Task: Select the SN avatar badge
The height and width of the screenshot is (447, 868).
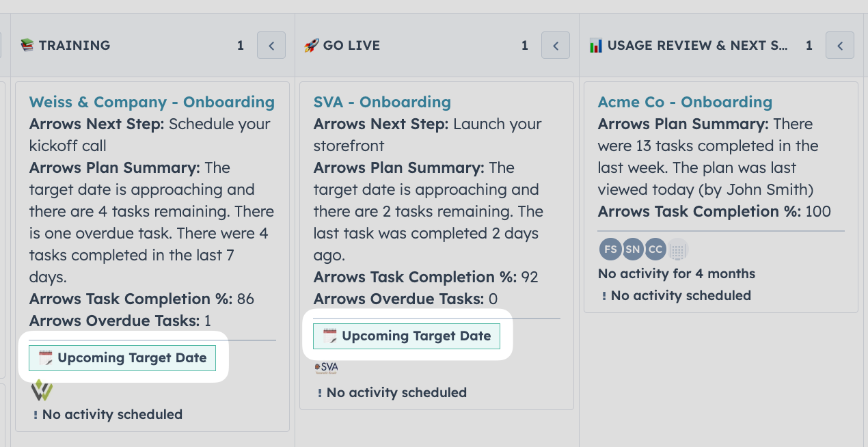Action: pyautogui.click(x=633, y=249)
